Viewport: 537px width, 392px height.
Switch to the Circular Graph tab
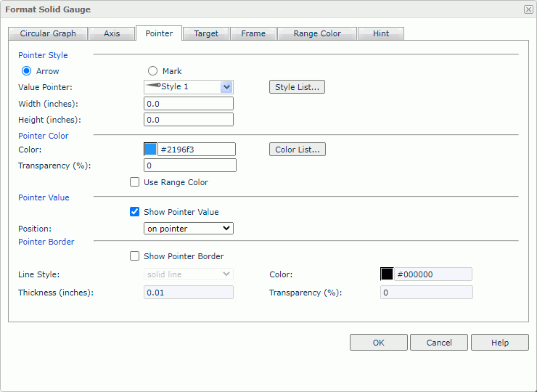tap(48, 33)
